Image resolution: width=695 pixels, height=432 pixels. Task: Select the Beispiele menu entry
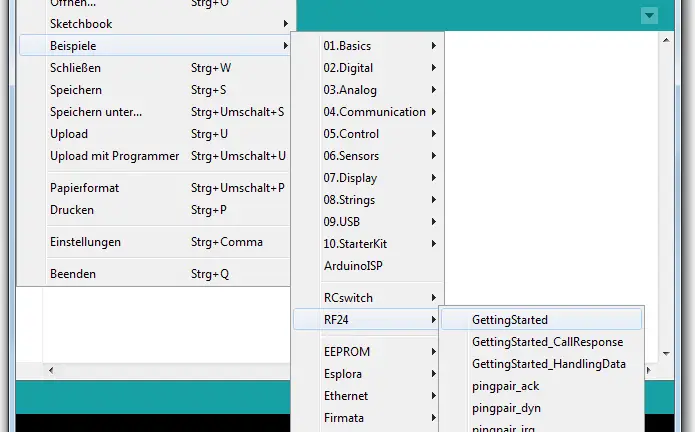pos(155,46)
